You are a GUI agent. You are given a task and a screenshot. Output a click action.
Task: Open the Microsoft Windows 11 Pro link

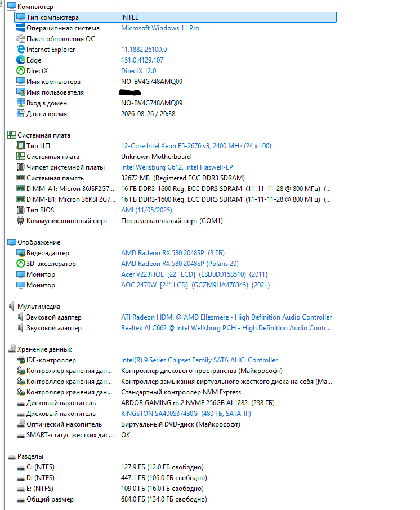pos(160,28)
